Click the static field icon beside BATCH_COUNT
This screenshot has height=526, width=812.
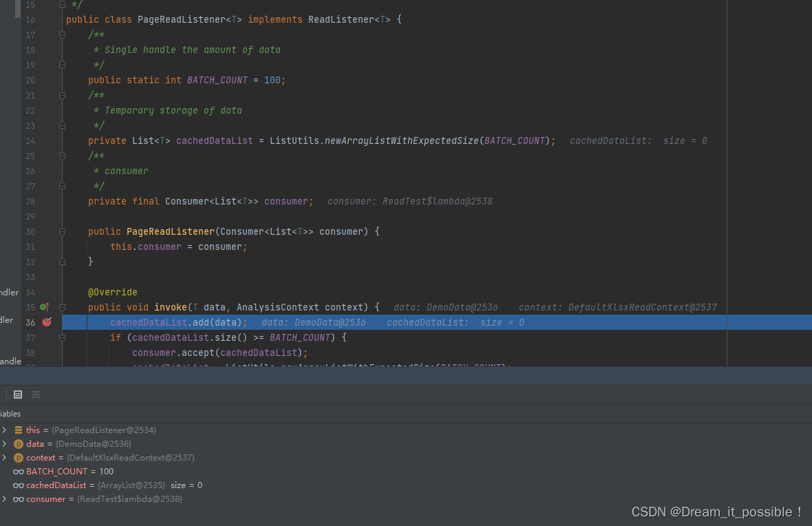[x=19, y=471]
